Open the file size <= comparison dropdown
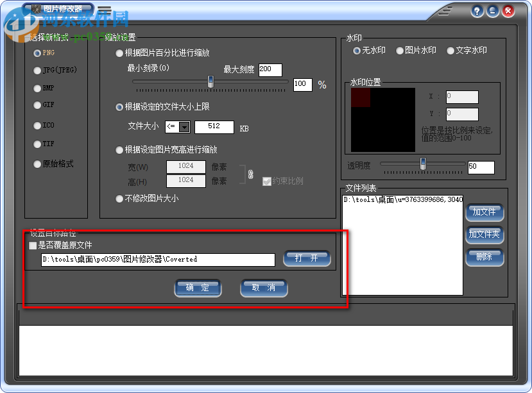Image resolution: width=532 pixels, height=393 pixels. click(x=184, y=127)
